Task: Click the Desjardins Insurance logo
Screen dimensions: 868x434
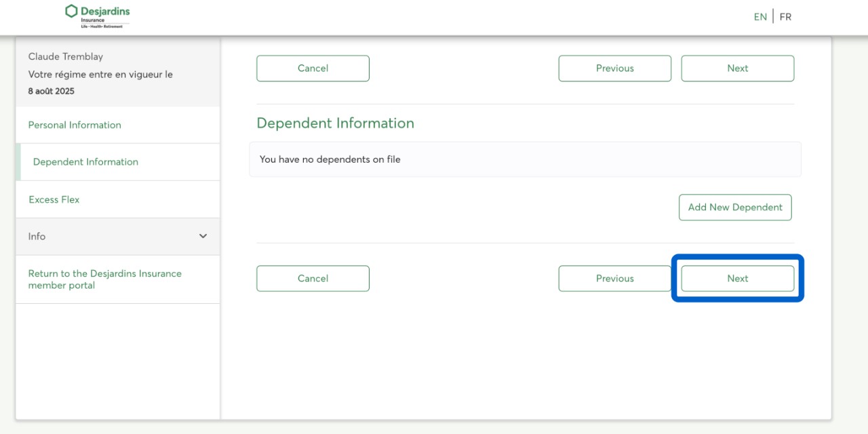Action: [98, 16]
